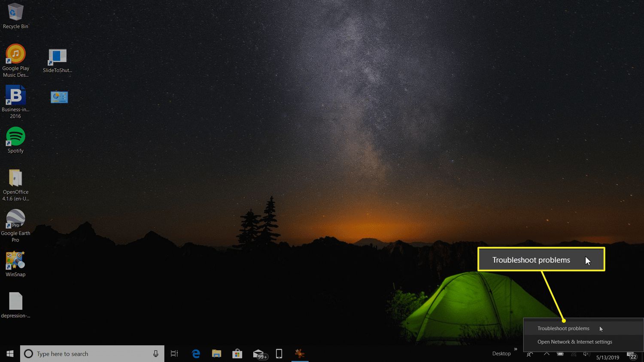Open the Action Center notifications icon
The width and height of the screenshot is (644, 362).
[x=632, y=355]
